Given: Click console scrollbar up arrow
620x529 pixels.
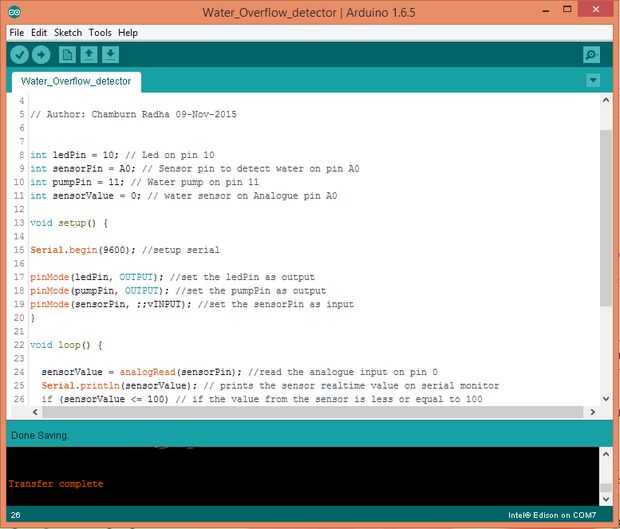Looking at the screenshot, I should pyautogui.click(x=606, y=454).
